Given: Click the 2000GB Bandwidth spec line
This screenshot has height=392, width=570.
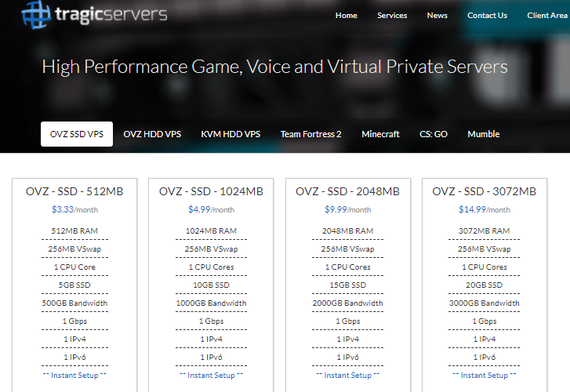Looking at the screenshot, I should (x=347, y=303).
